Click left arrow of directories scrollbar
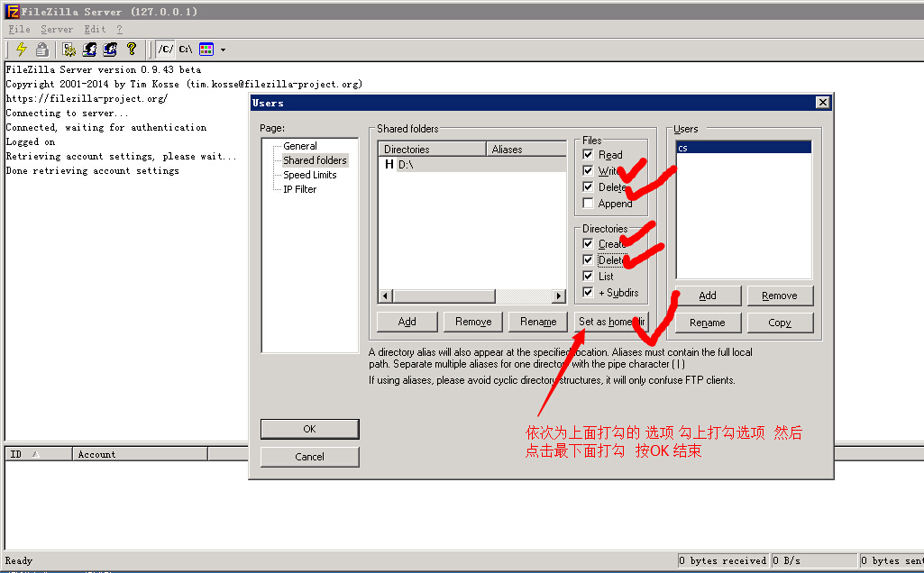 386,296
